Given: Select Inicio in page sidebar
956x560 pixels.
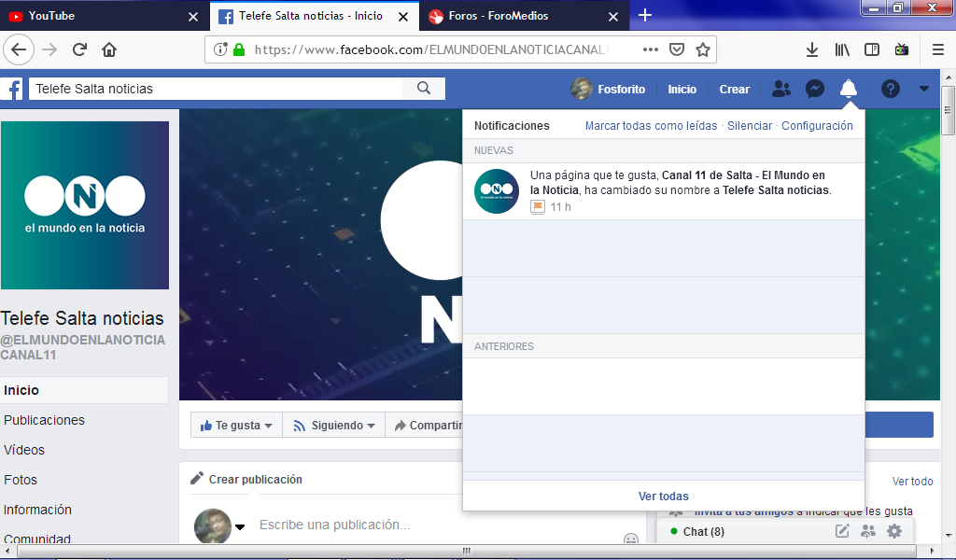Looking at the screenshot, I should [83, 390].
